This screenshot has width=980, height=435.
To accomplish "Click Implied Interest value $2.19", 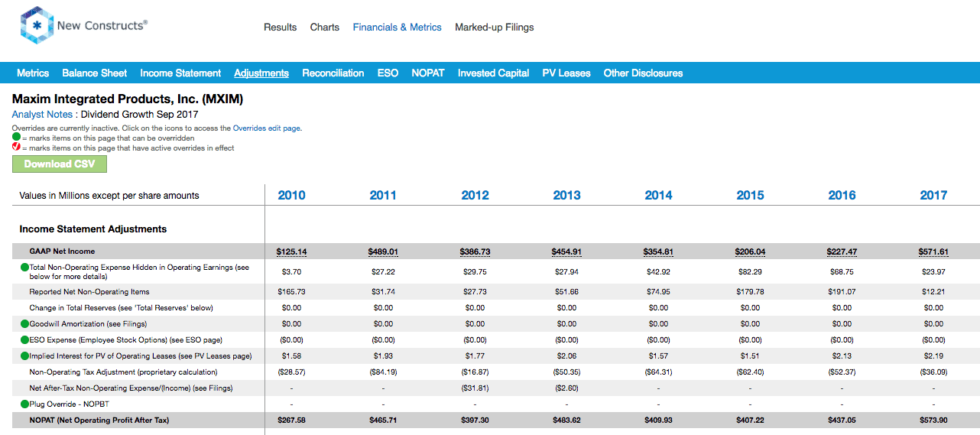I will tap(934, 356).
